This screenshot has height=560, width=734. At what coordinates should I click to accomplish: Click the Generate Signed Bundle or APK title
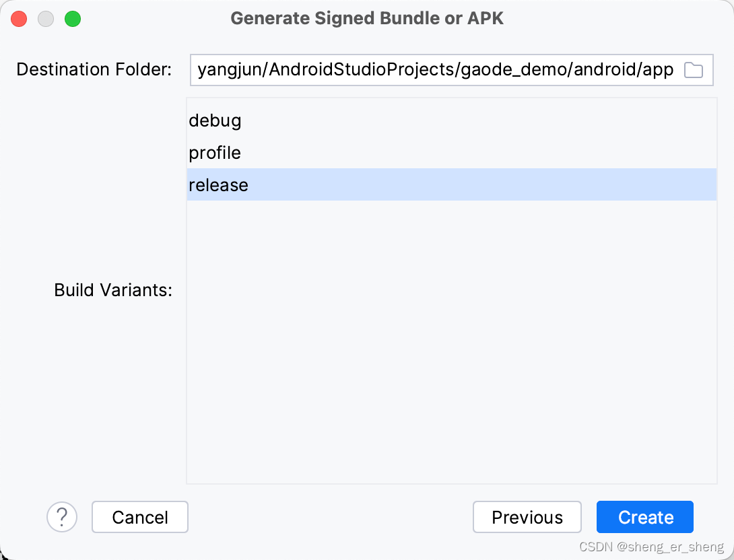[367, 18]
